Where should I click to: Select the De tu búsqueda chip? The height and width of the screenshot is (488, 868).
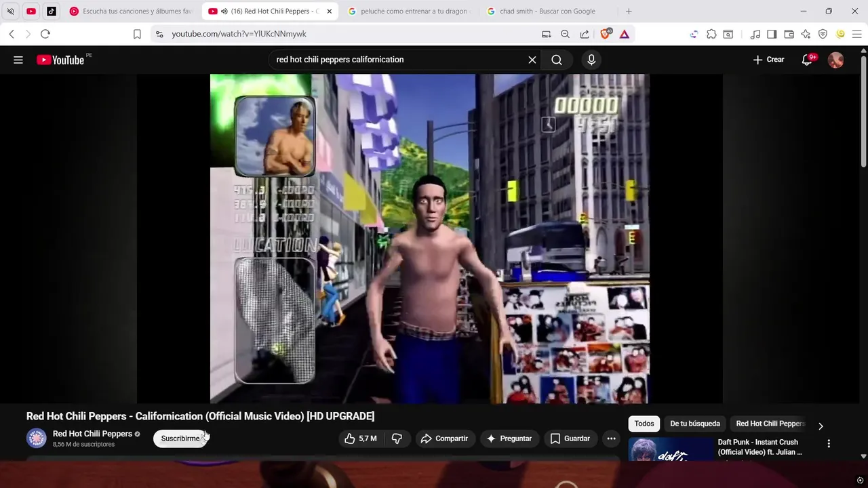pyautogui.click(x=695, y=424)
